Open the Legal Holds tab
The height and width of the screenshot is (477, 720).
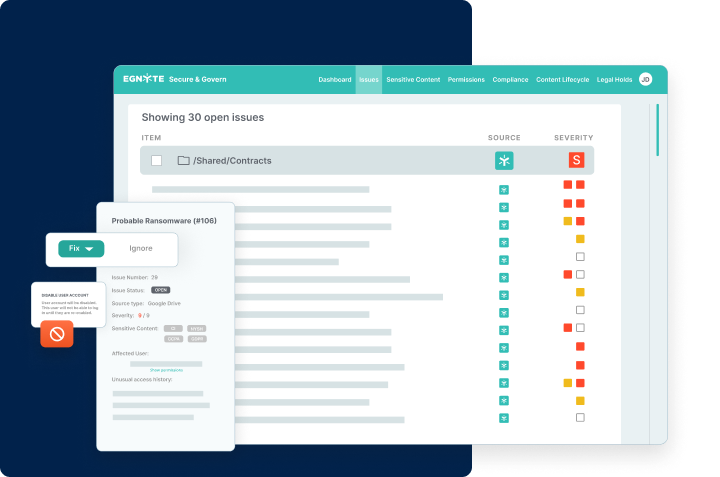(614, 79)
